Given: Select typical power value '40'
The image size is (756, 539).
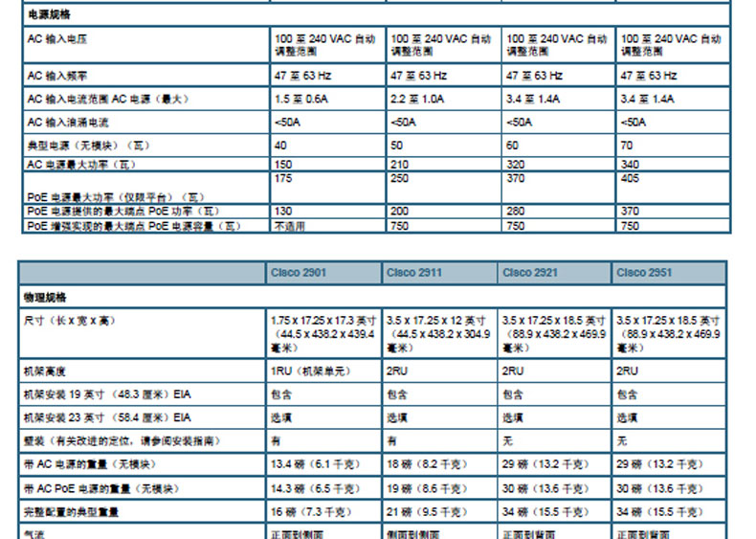Looking at the screenshot, I should [x=280, y=146].
